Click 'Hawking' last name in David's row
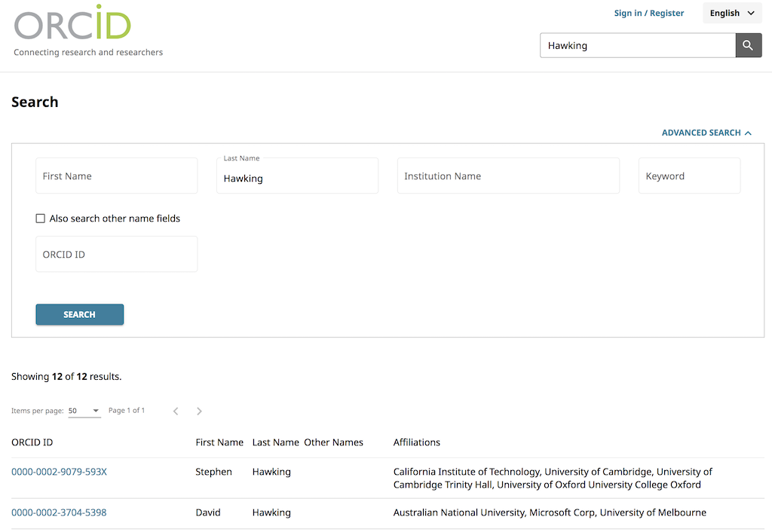This screenshot has width=772, height=532. click(x=271, y=512)
